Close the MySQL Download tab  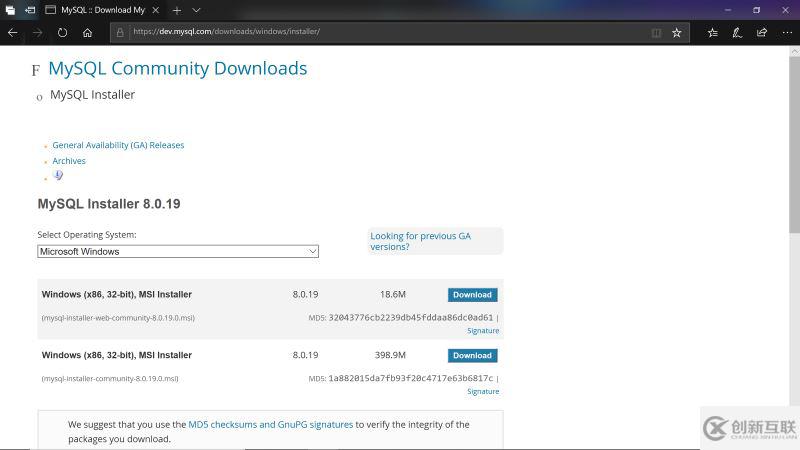click(156, 10)
